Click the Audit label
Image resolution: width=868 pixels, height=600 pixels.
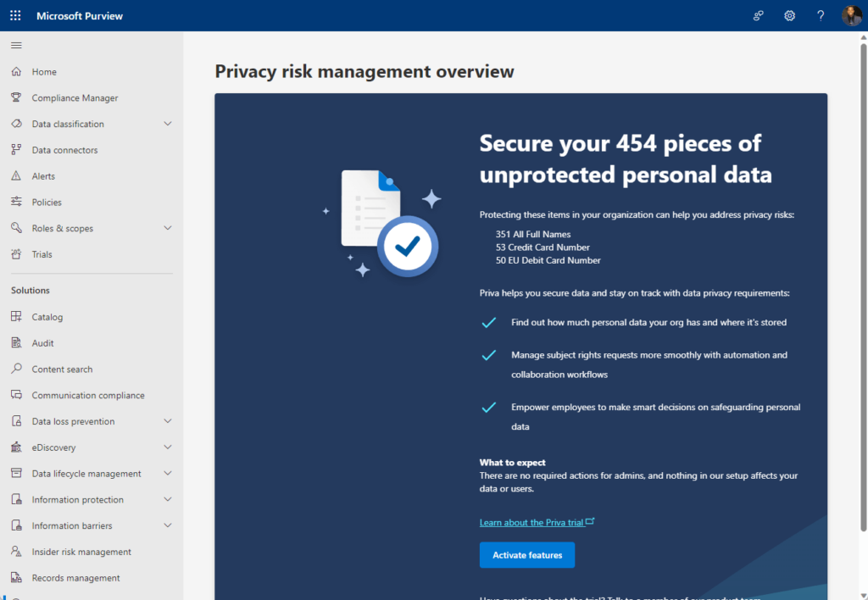(x=42, y=343)
